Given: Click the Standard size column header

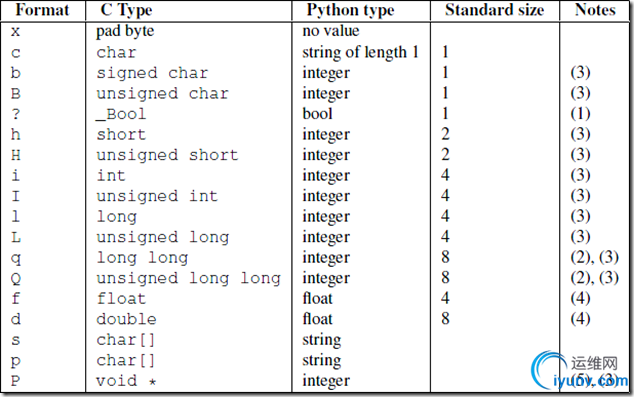Looking at the screenshot, I should [495, 10].
